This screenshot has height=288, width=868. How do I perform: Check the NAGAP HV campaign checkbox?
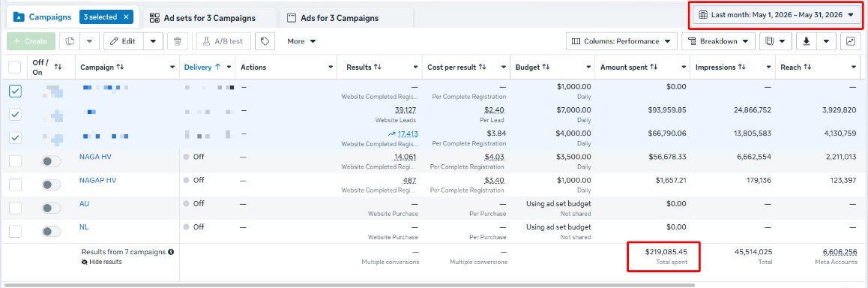15,184
